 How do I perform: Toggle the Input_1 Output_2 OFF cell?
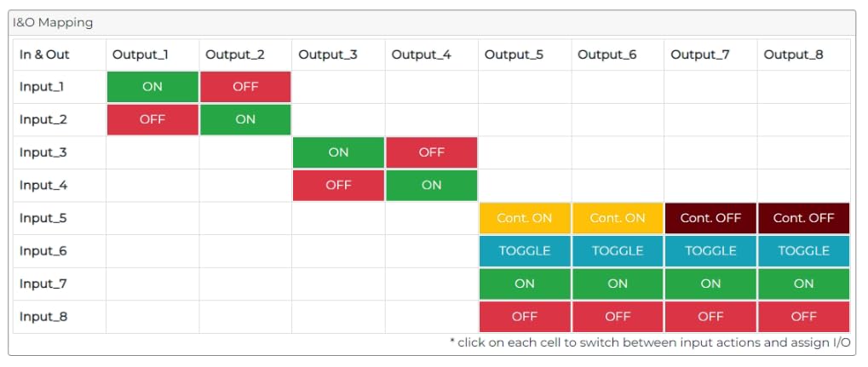(x=245, y=87)
